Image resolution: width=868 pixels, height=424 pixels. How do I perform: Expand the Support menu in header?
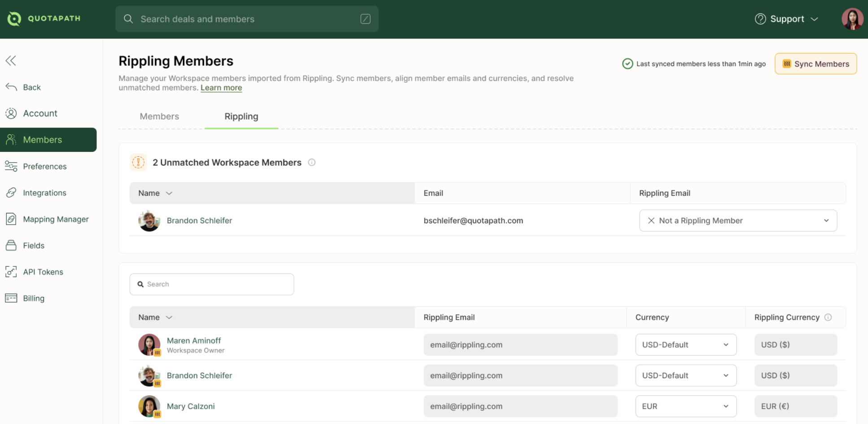pyautogui.click(x=787, y=19)
